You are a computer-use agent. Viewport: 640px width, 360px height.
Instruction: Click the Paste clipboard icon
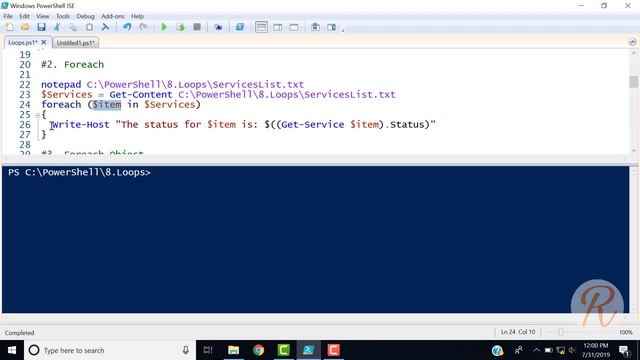pos(89,27)
